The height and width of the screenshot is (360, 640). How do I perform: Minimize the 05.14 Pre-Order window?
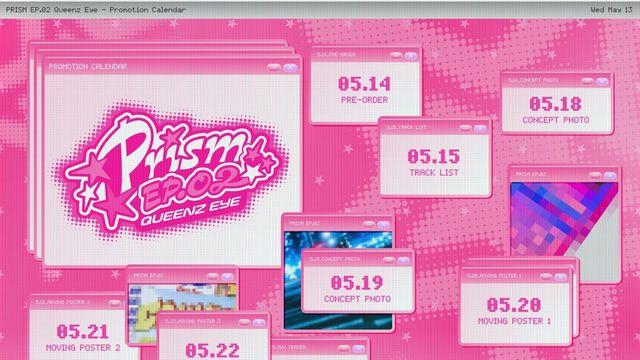[396, 56]
